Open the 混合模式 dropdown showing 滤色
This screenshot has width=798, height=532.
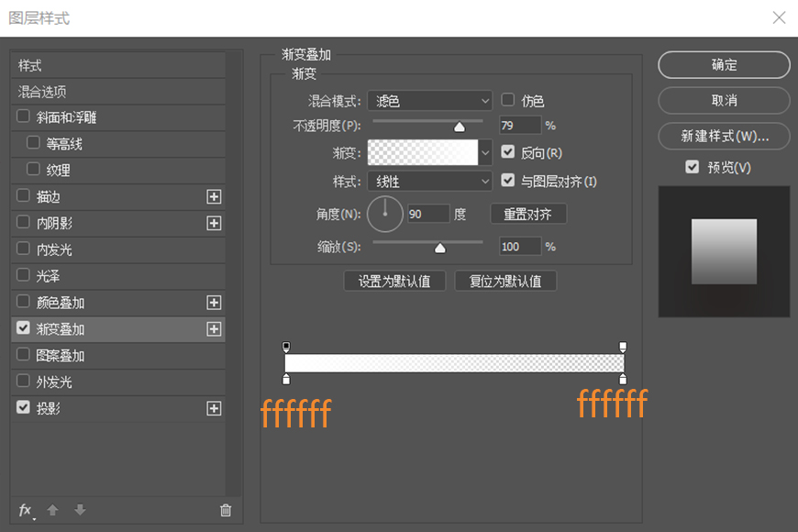pyautogui.click(x=429, y=100)
